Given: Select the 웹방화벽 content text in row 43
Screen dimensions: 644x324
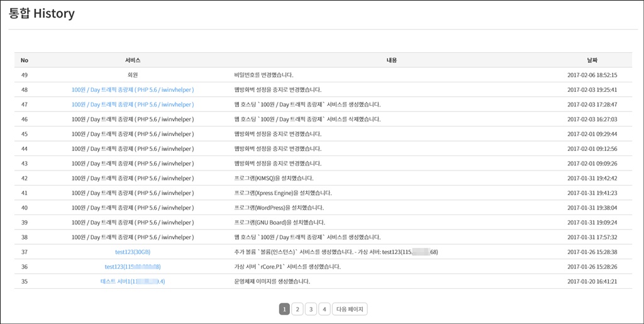Looking at the screenshot, I should 277,164.
